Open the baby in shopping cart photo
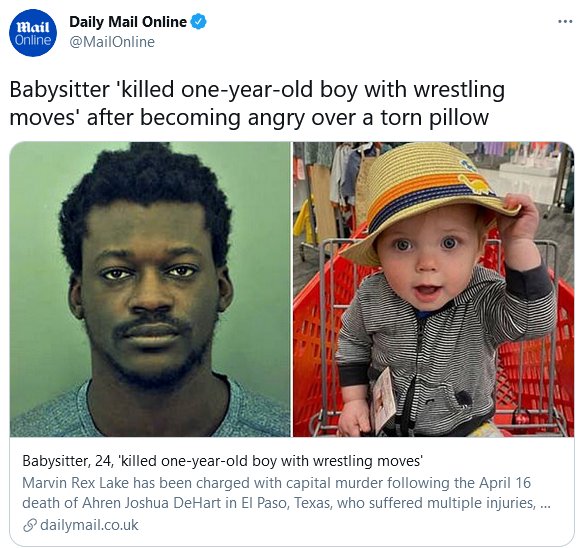 pyautogui.click(x=434, y=289)
